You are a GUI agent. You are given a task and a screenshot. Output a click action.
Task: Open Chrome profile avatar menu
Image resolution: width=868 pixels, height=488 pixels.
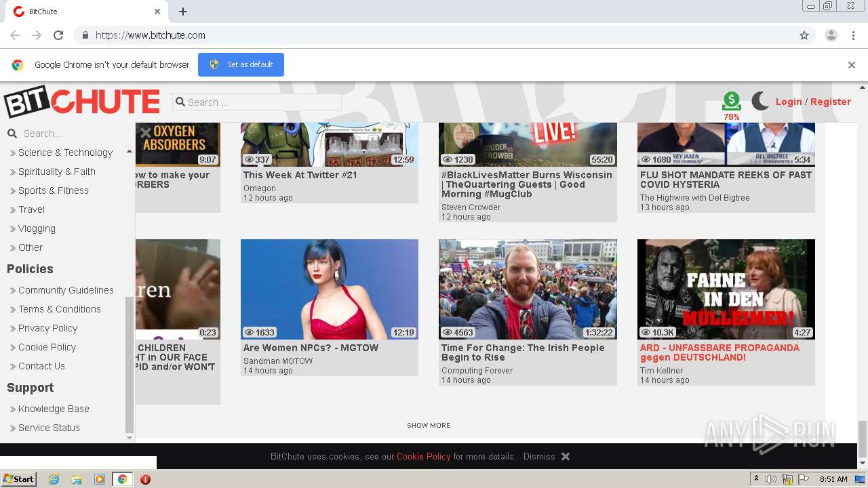(831, 35)
